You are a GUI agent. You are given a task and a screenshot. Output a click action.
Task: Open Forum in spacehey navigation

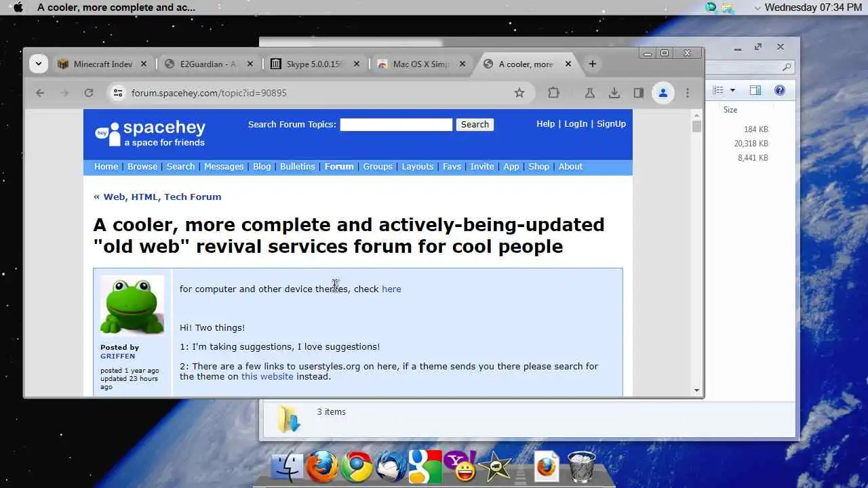coord(339,166)
